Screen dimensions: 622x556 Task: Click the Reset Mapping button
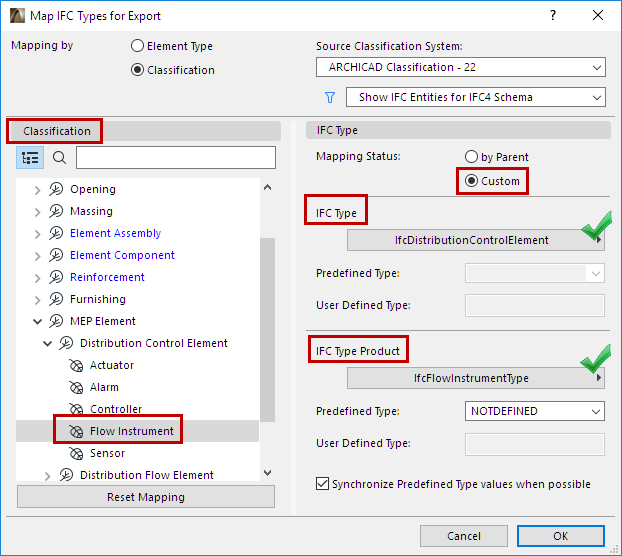point(146,497)
